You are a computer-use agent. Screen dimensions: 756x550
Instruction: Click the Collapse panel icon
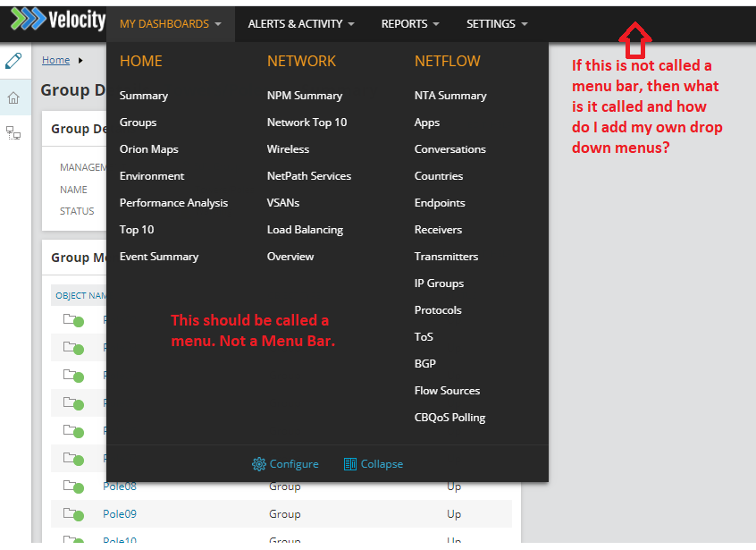pyautogui.click(x=350, y=464)
